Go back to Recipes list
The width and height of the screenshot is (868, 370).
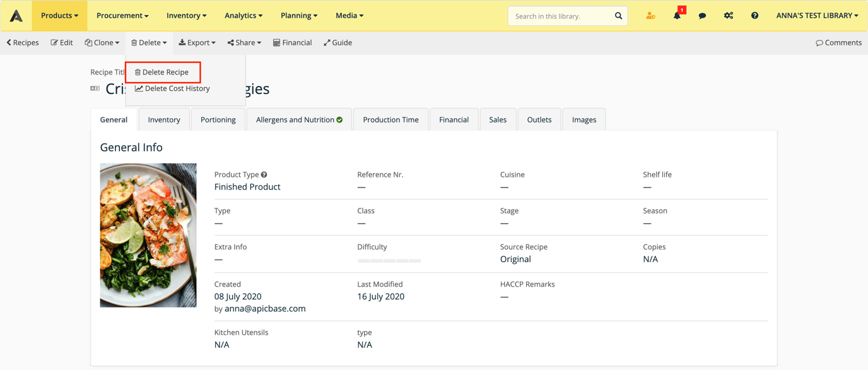[23, 43]
